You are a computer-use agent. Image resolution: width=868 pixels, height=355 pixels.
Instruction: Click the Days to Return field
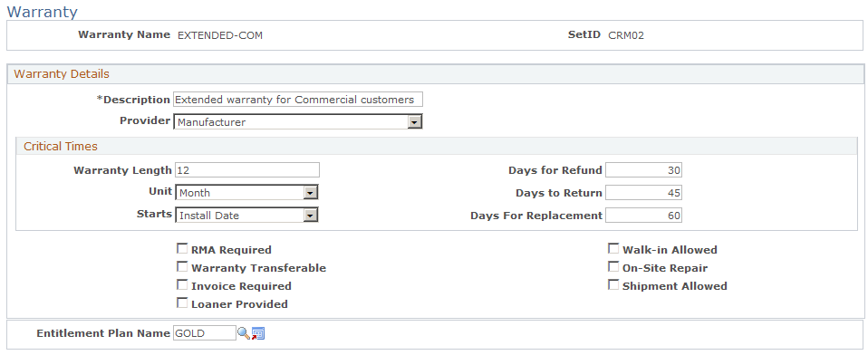[x=644, y=192]
